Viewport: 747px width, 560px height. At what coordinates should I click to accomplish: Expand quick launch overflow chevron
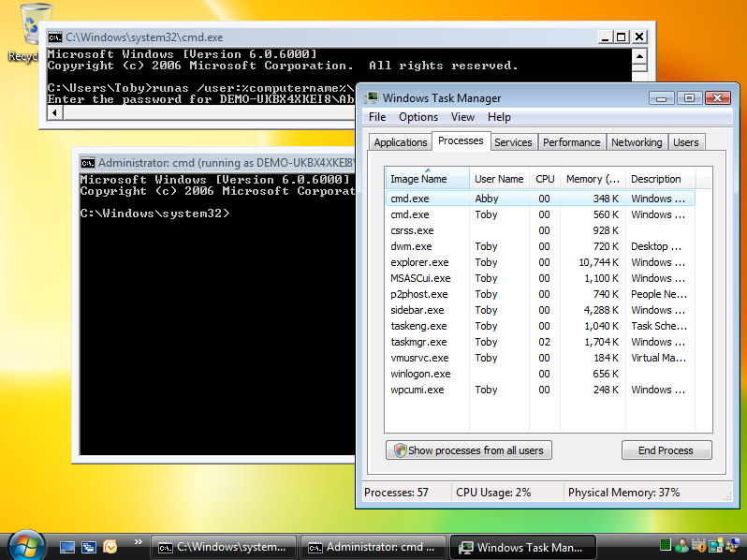tap(139, 542)
